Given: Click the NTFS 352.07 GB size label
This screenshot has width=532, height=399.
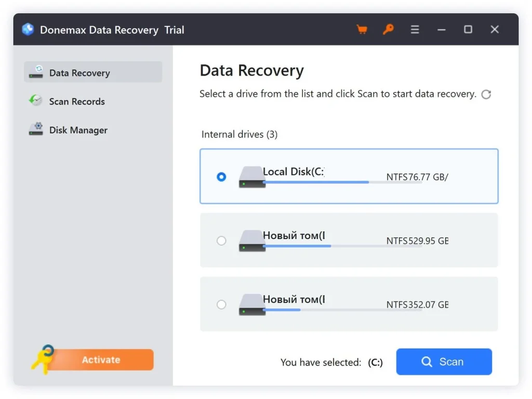Looking at the screenshot, I should [x=417, y=305].
